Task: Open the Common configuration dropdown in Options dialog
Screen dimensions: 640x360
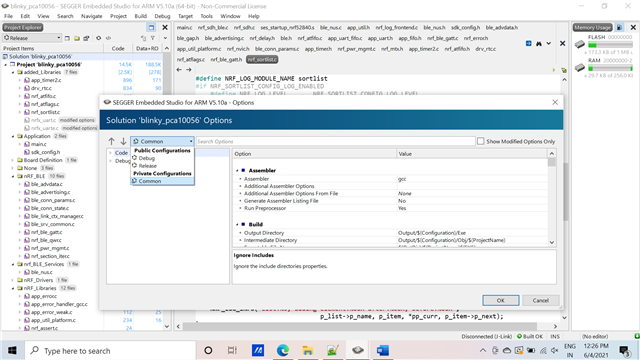Action: pos(162,141)
